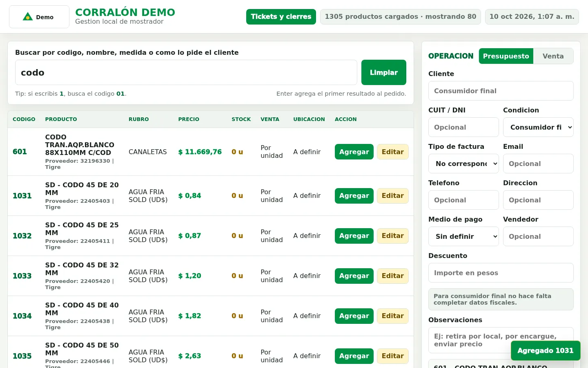The width and height of the screenshot is (588, 368).
Task: Add product 1031 to the order
Action: pos(354,196)
